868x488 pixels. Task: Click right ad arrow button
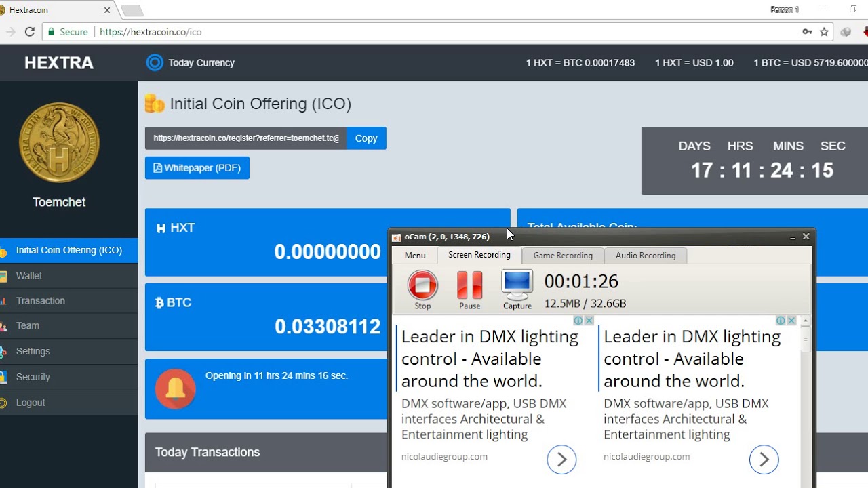tap(764, 460)
